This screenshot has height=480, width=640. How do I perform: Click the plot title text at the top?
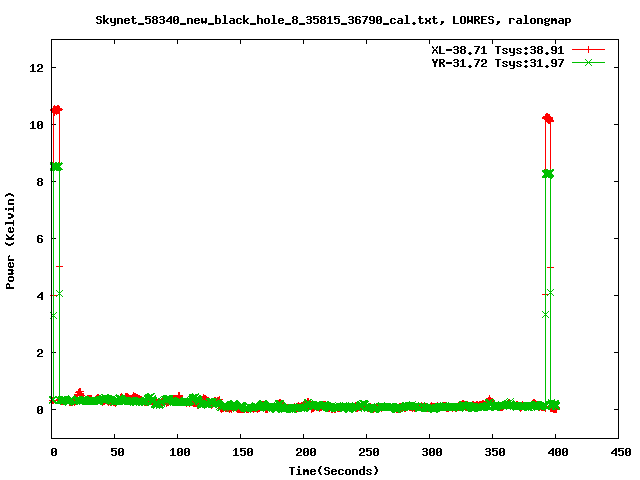334,19
